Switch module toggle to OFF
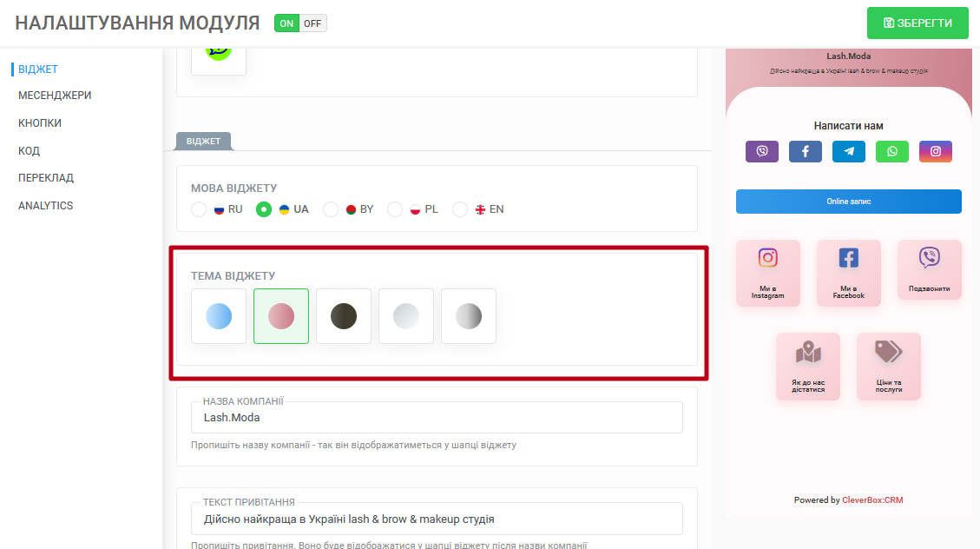This screenshot has width=980, height=549. [x=312, y=23]
